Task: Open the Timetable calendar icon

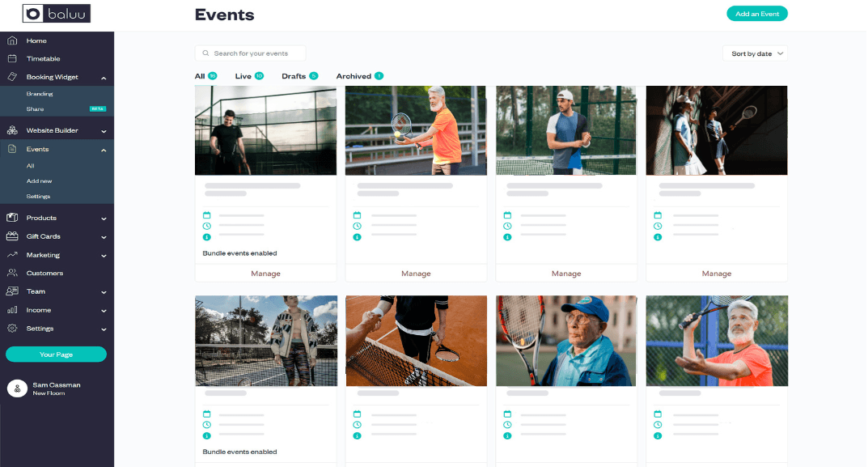Action: pos(12,58)
